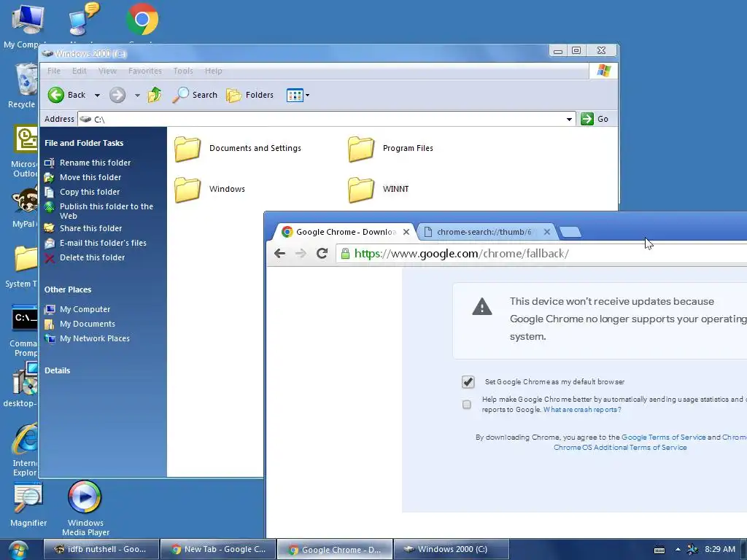Click the Explorer Forward arrow icon
Screen dimensions: 747x560
[117, 95]
